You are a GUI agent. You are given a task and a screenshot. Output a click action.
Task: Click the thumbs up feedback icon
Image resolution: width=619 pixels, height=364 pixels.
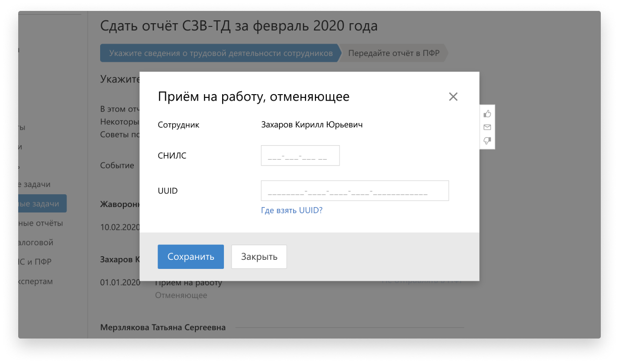(x=487, y=114)
